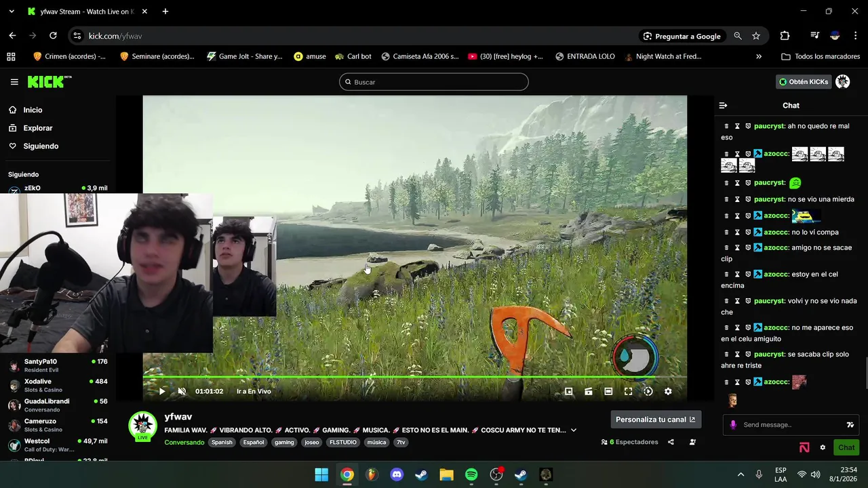The height and width of the screenshot is (488, 868).
Task: Open chat settings gear beside Chat button
Action: click(823, 447)
